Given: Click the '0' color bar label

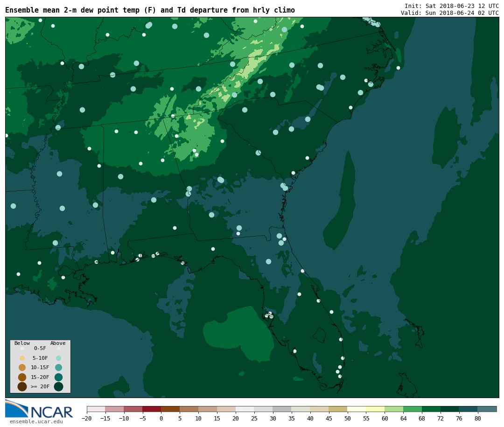Looking at the screenshot, I should click(x=161, y=418).
